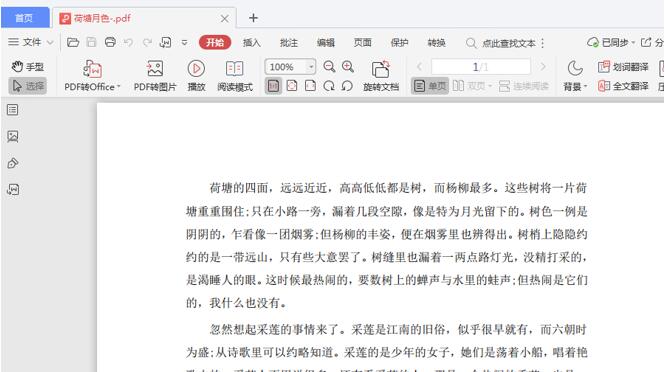This screenshot has height=372, width=665.
Task: Click the page number input field
Action: (481, 67)
